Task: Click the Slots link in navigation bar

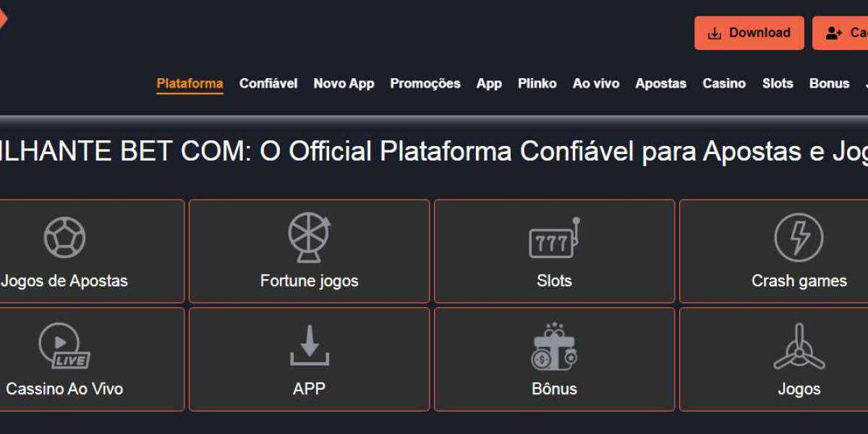Action: pyautogui.click(x=778, y=83)
